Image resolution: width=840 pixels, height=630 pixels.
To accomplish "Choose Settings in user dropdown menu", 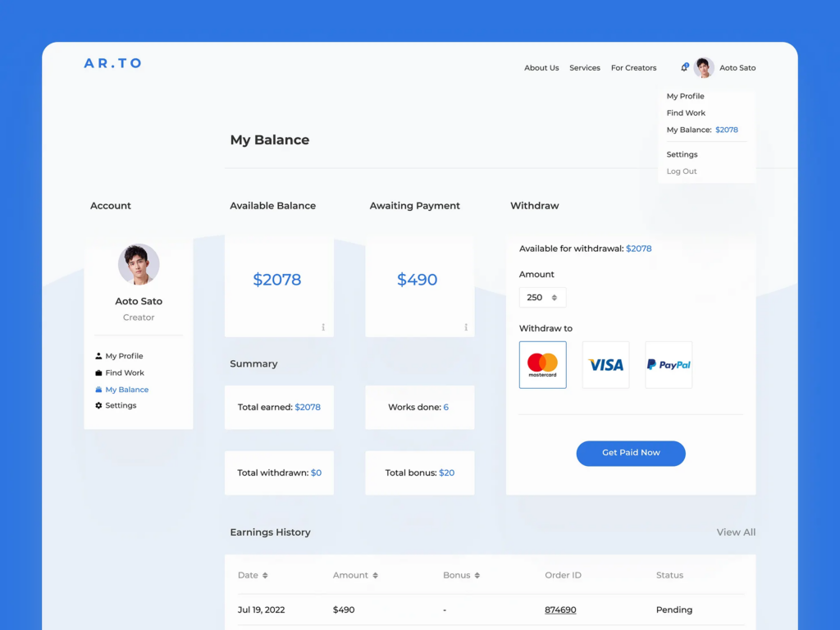I will (x=682, y=154).
